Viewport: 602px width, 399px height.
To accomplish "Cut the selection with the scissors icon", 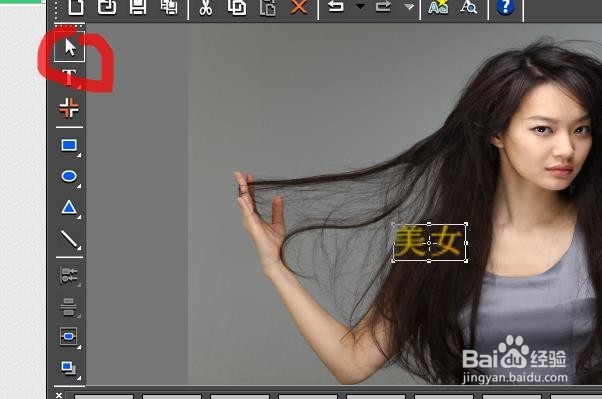I will tap(206, 7).
